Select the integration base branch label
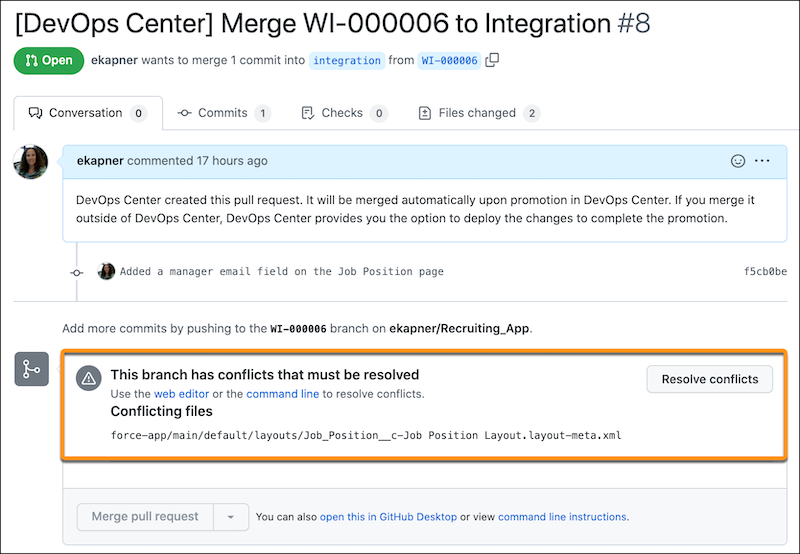The image size is (800, 554). tap(347, 61)
